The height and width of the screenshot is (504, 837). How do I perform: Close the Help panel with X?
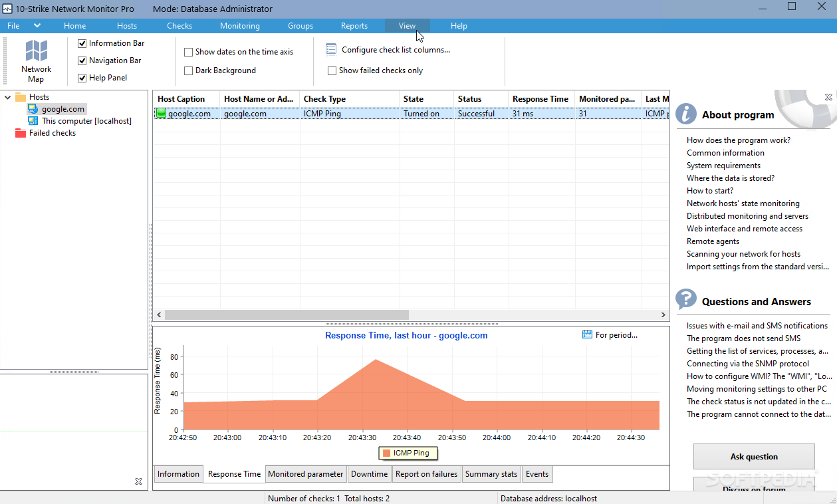(828, 97)
